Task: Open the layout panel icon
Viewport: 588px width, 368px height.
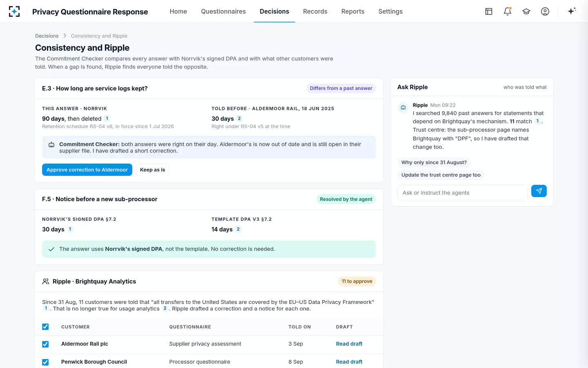Action: click(489, 11)
